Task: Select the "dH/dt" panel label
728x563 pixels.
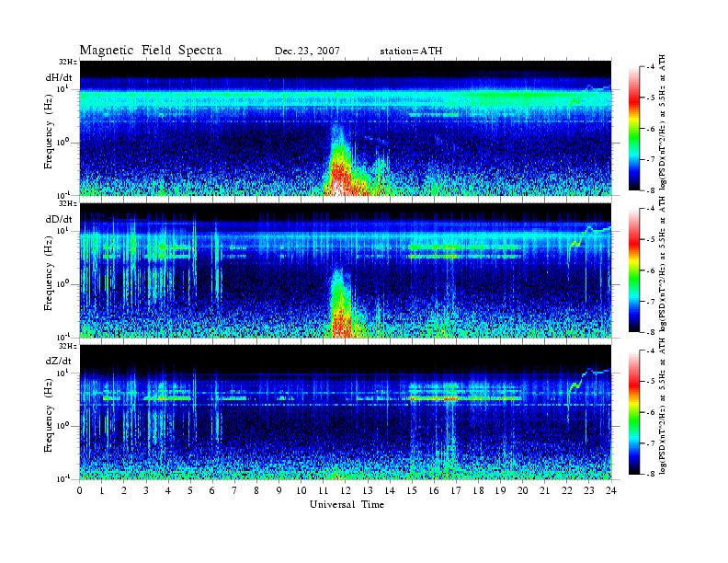Action: (59, 77)
